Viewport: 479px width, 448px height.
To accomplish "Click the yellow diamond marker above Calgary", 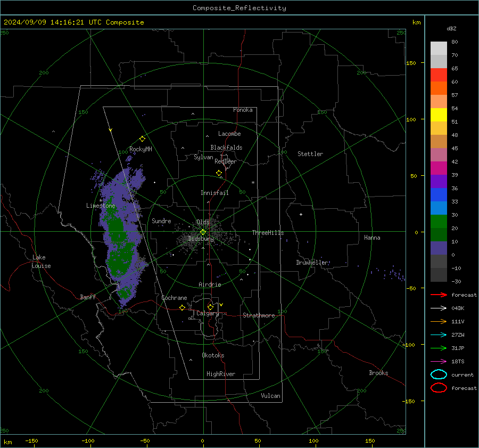I will point(210,307).
